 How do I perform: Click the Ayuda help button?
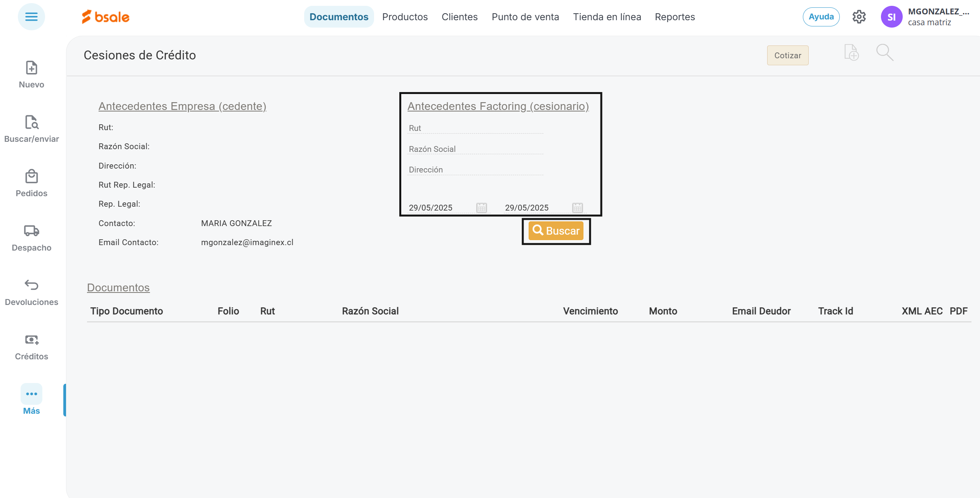pos(821,17)
